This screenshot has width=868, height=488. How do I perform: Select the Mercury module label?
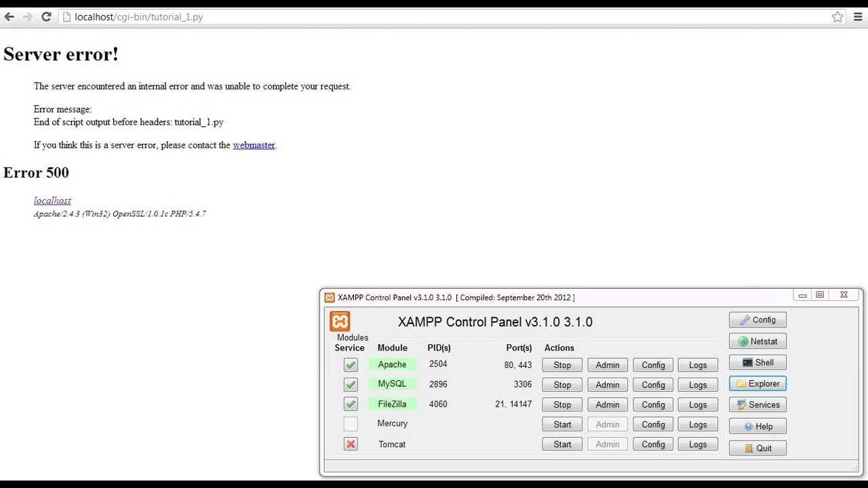[392, 424]
